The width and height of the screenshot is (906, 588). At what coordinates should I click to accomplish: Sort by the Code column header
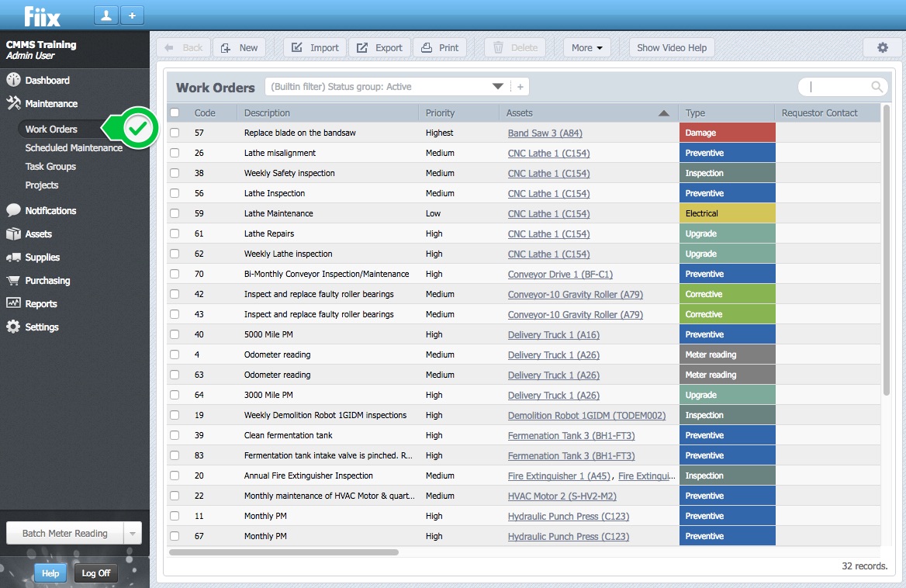(x=205, y=112)
